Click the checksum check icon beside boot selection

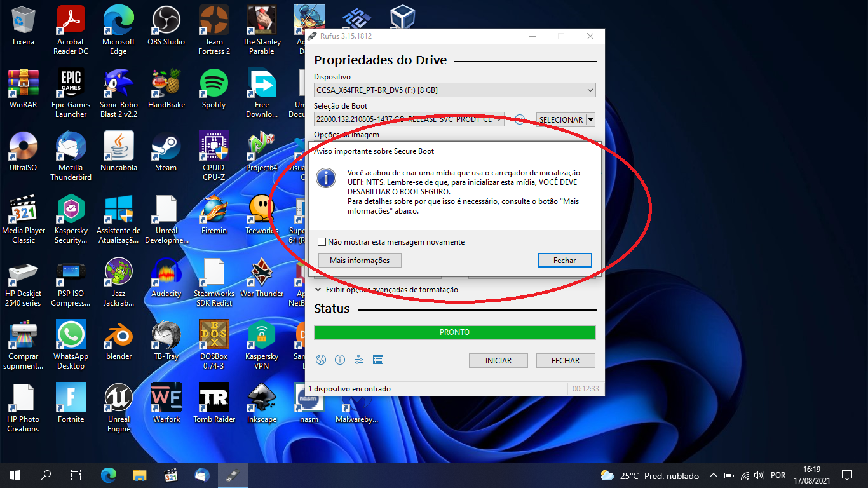tap(520, 119)
